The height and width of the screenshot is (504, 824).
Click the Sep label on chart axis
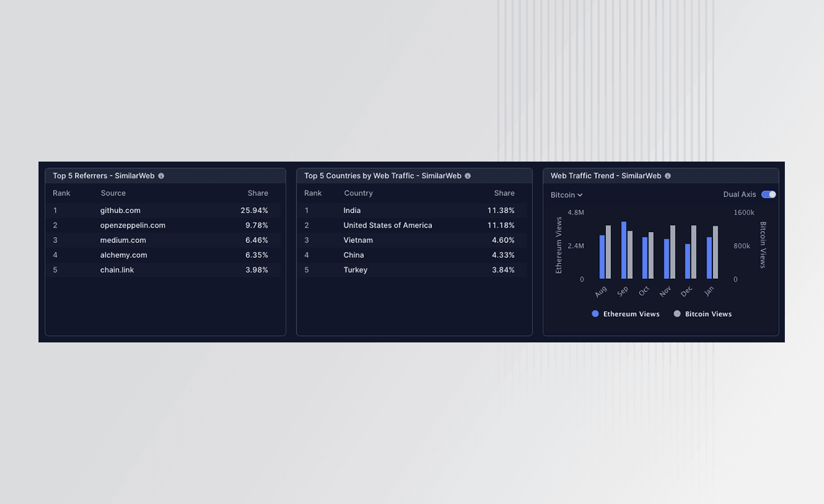click(622, 291)
